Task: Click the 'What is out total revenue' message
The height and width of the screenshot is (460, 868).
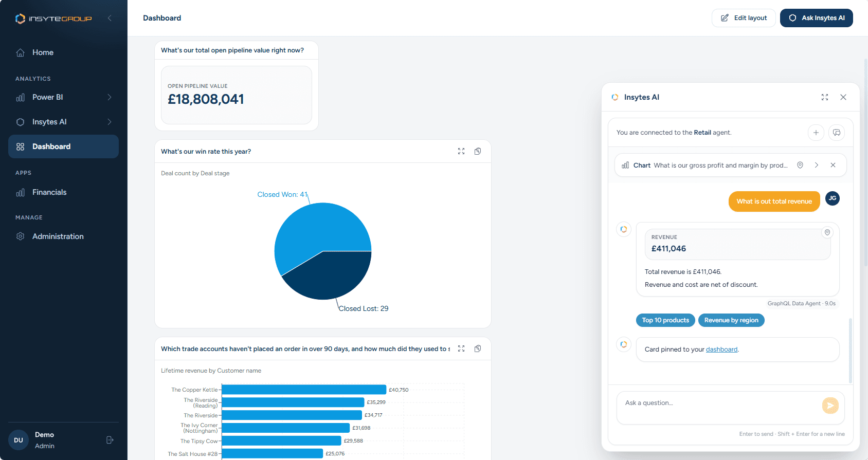Action: coord(774,201)
